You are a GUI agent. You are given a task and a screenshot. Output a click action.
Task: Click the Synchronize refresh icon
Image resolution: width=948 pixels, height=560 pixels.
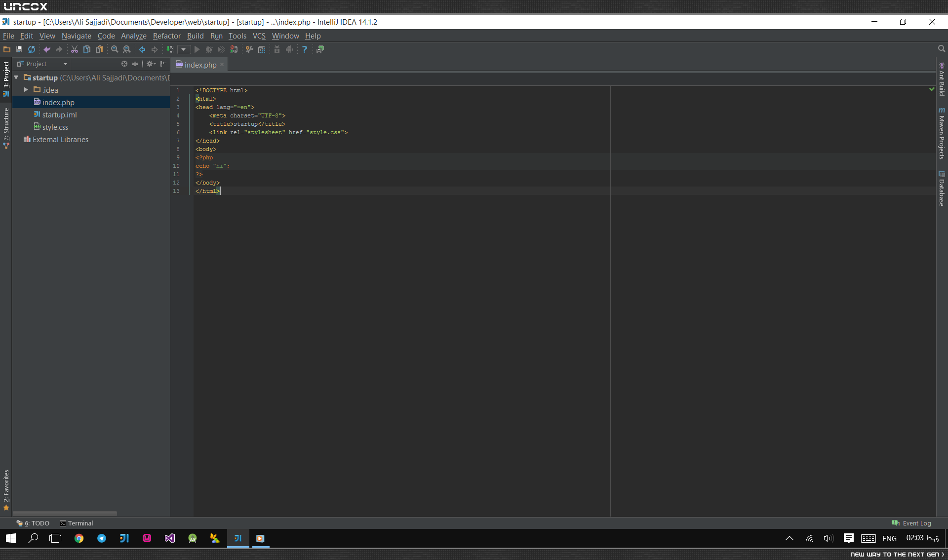[x=32, y=49]
